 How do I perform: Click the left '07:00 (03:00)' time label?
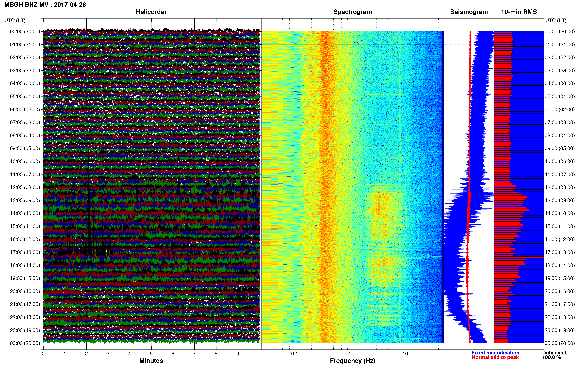[25, 122]
